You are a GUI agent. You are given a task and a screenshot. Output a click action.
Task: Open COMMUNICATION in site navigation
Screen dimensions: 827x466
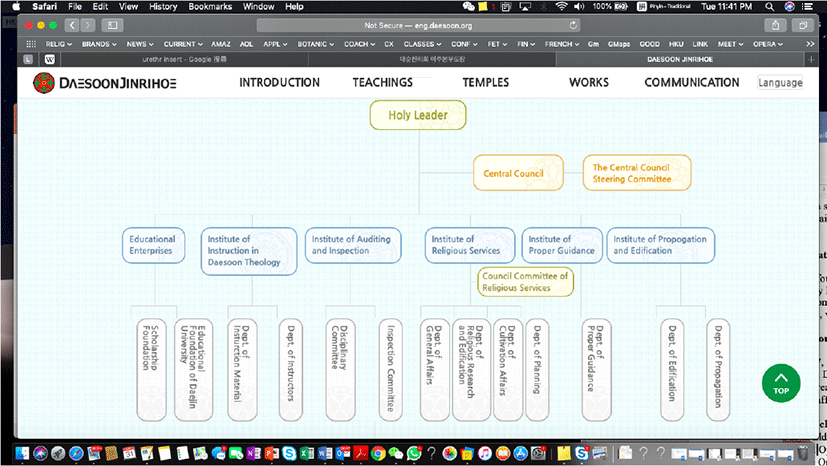coord(692,83)
